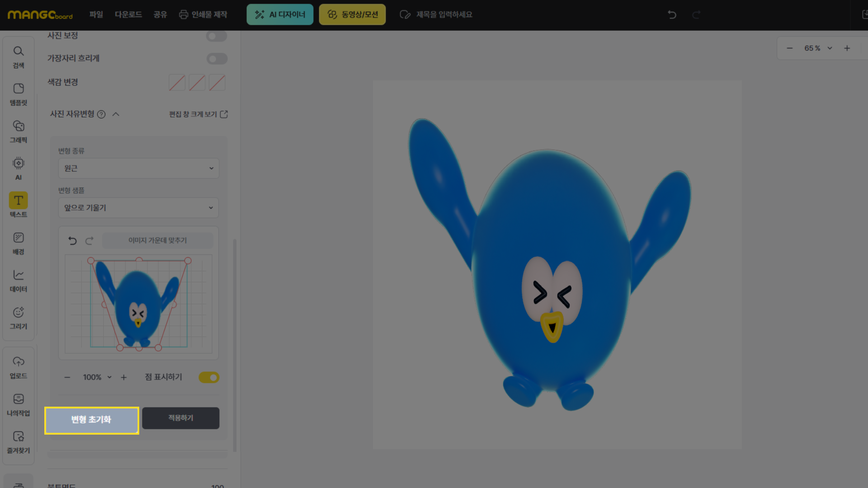This screenshot has width=868, height=488.
Task: Open the 배경 background sidebar icon
Action: click(19, 243)
